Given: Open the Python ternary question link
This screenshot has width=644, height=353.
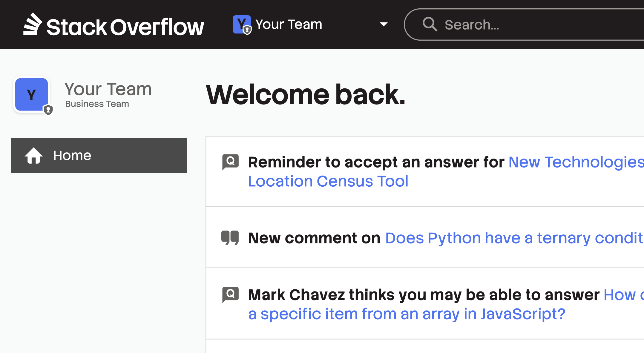Looking at the screenshot, I should [x=514, y=238].
